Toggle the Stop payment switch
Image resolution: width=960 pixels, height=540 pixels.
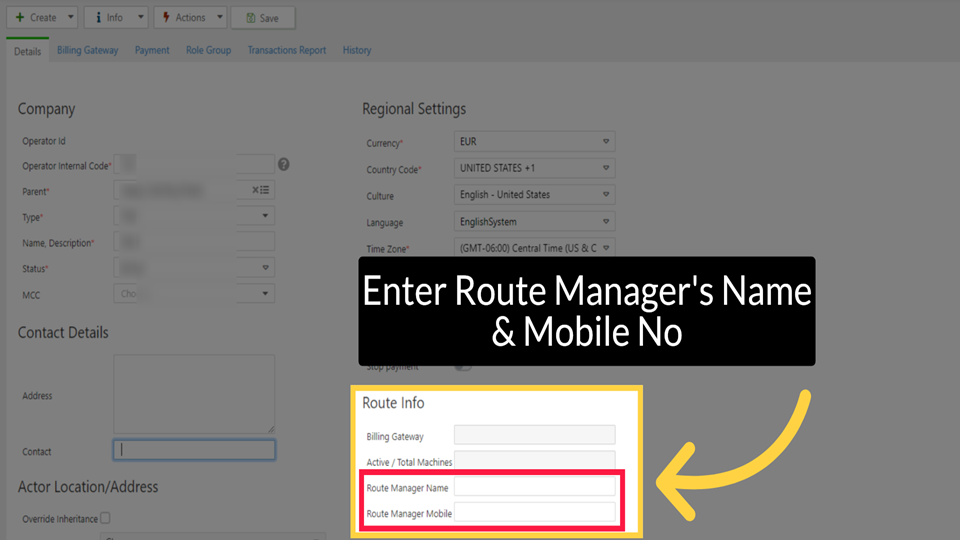pos(463,366)
